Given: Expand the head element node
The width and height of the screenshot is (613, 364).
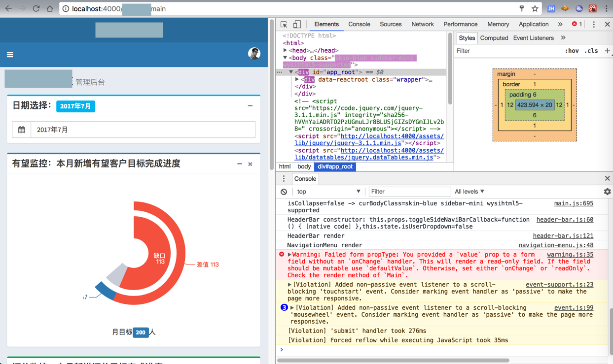Looking at the screenshot, I should (x=285, y=50).
